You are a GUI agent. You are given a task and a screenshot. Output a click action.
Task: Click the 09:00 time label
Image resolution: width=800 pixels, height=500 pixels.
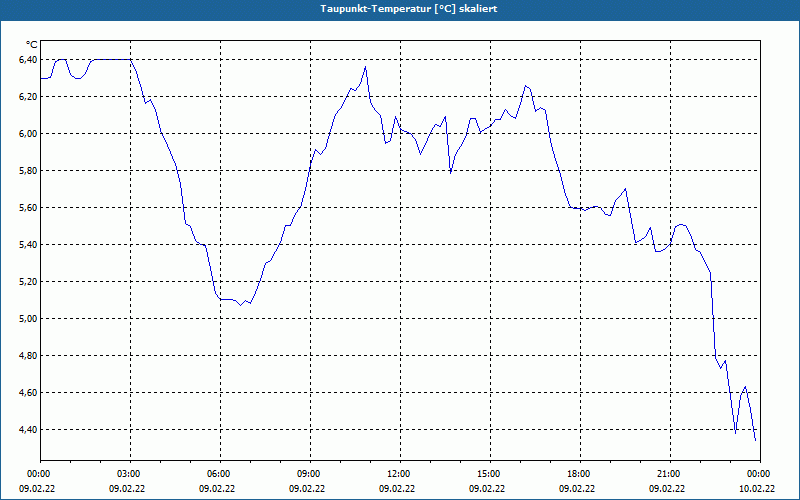click(x=310, y=474)
